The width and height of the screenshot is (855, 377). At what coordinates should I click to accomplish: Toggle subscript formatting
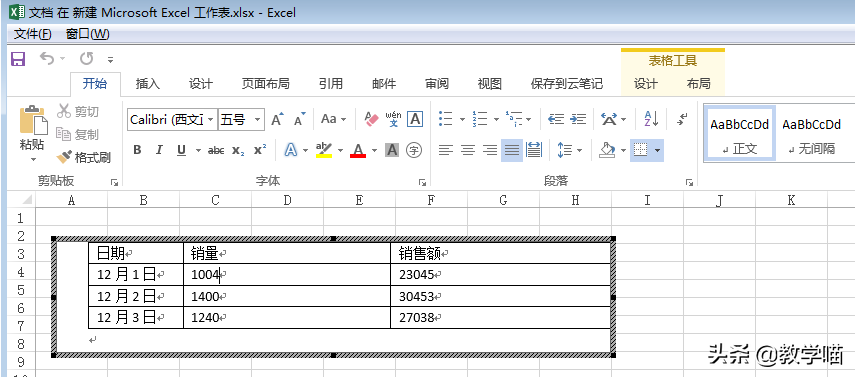(238, 150)
